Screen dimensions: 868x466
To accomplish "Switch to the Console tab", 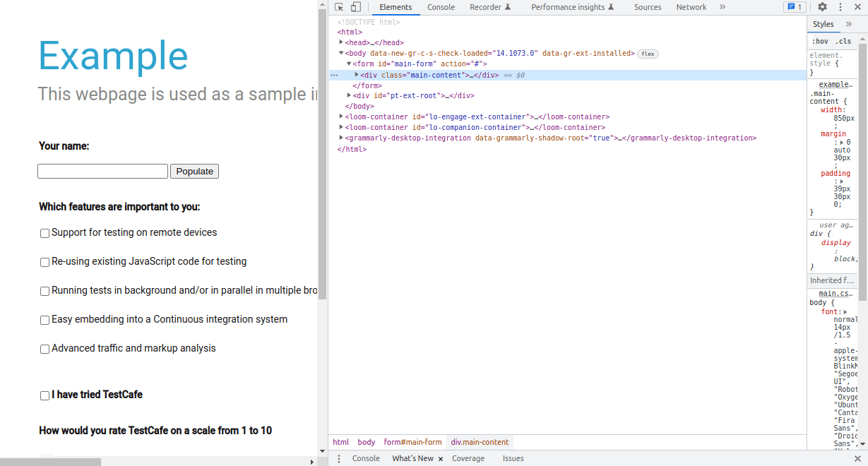I will coord(441,7).
